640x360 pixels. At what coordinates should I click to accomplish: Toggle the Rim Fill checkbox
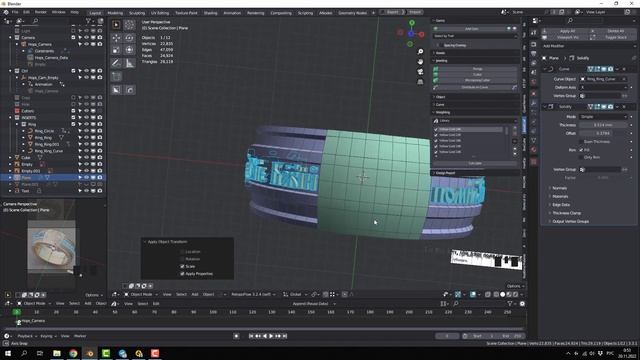[x=581, y=150]
